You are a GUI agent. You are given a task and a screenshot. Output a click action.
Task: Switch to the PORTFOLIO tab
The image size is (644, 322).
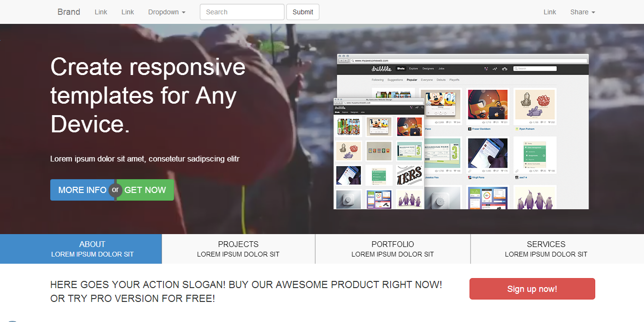click(x=393, y=249)
